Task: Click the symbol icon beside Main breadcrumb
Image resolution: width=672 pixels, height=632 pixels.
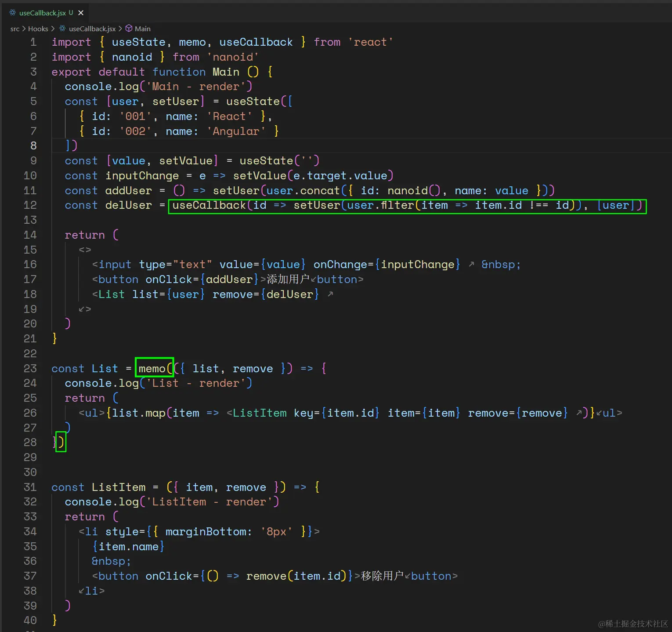Action: 129,29
